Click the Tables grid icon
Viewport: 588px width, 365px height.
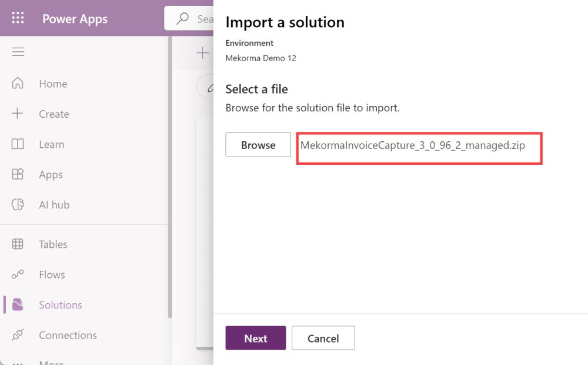[18, 244]
